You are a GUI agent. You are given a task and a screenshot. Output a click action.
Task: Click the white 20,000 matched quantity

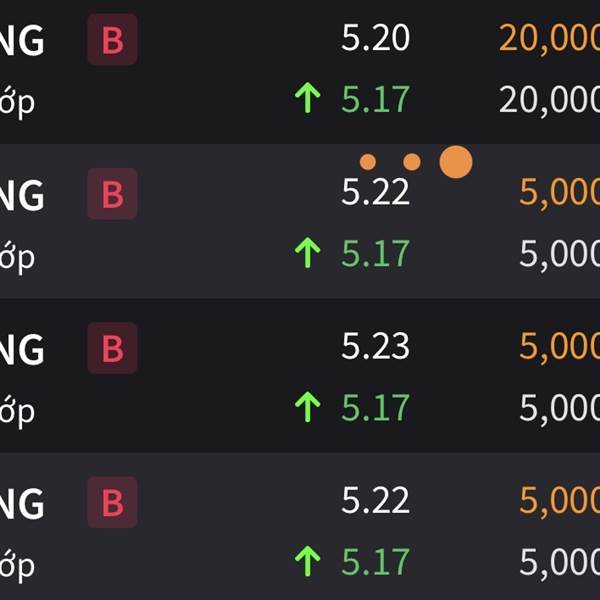(x=549, y=100)
